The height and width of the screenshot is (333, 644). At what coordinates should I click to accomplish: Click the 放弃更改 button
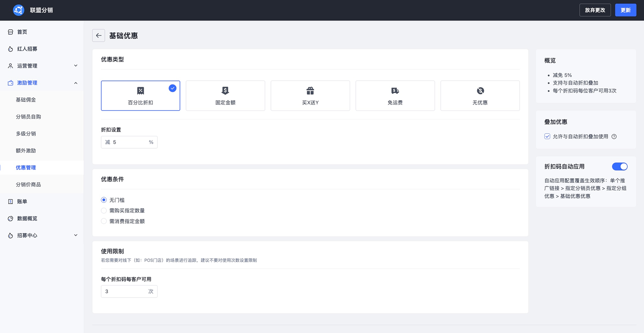click(x=595, y=10)
